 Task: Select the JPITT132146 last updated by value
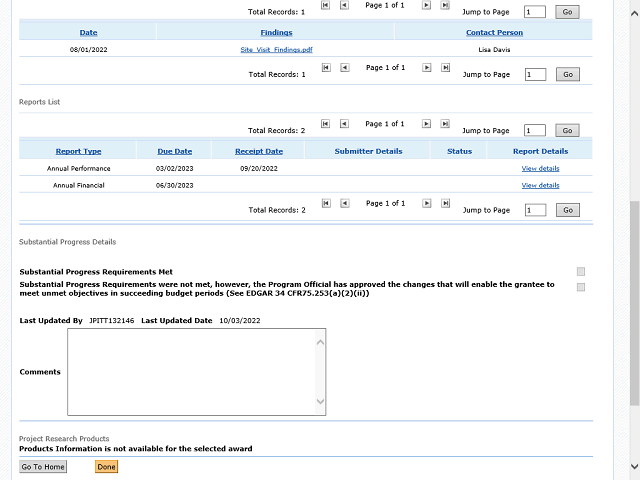pyautogui.click(x=111, y=321)
